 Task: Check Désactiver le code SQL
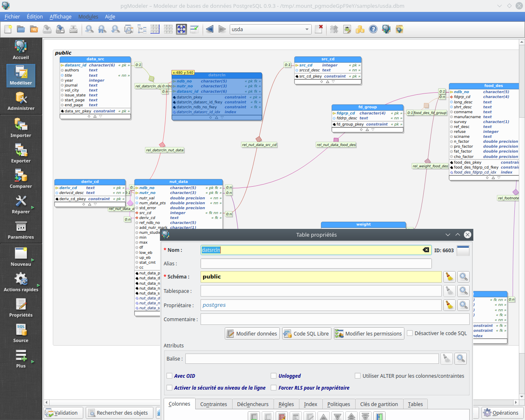pos(410,333)
